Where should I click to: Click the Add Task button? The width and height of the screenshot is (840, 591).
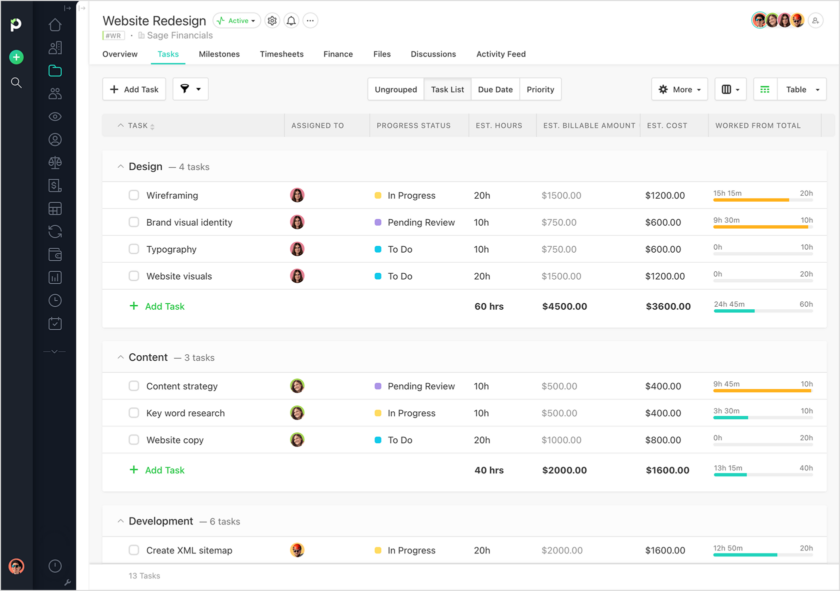point(134,89)
